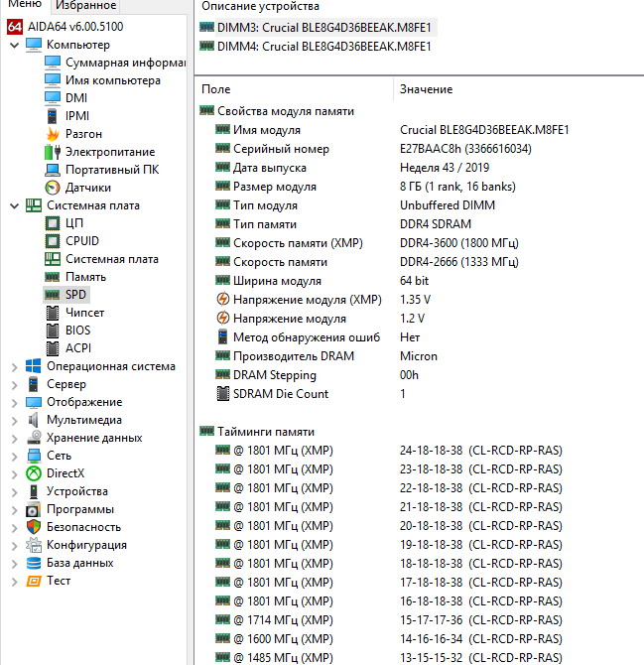Click the ЦП processor icon

(53, 223)
